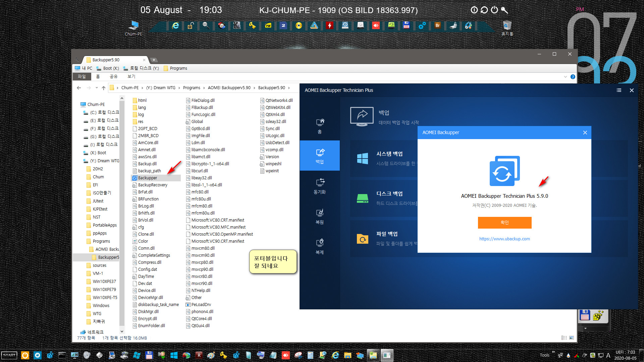Open the 보기 ribbon tab
Viewport: 644px width, 362px height.
131,77
